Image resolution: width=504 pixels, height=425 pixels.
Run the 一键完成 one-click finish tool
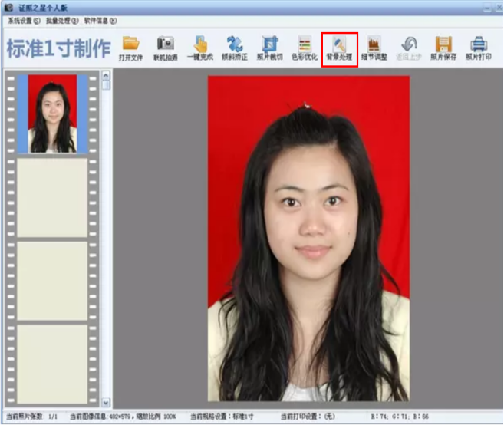(200, 48)
